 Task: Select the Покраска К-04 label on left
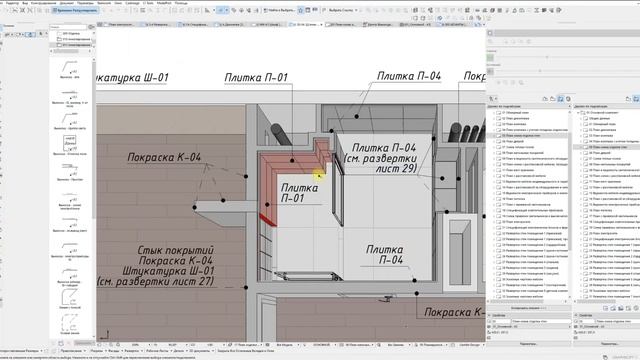tap(164, 157)
